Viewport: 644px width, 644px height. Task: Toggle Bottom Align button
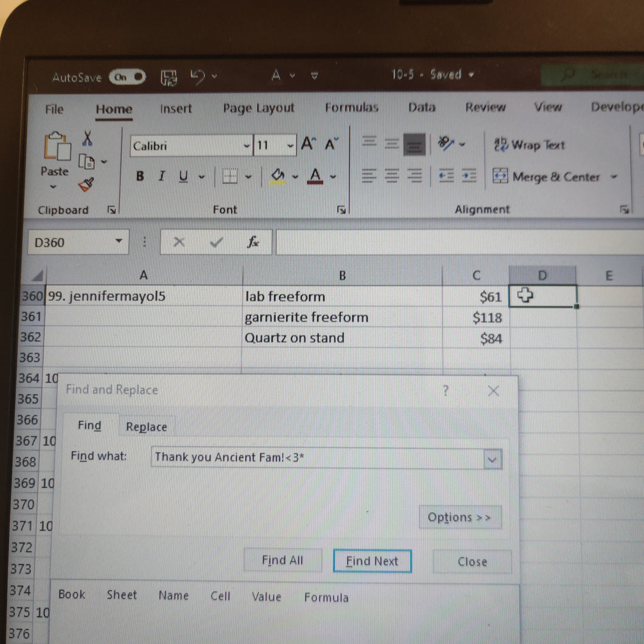coord(414,145)
